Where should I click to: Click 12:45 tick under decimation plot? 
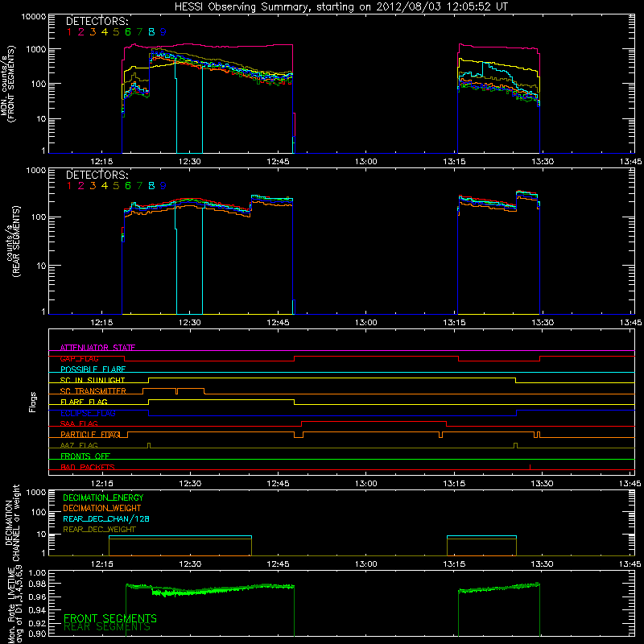pos(278,564)
